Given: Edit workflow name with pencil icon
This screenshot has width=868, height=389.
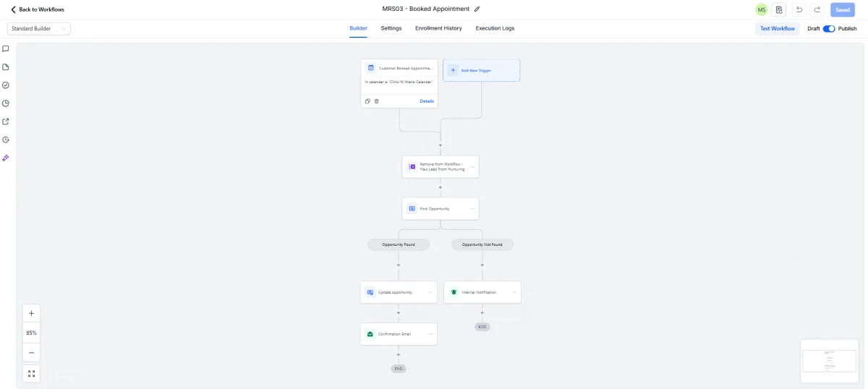Looking at the screenshot, I should tap(477, 9).
